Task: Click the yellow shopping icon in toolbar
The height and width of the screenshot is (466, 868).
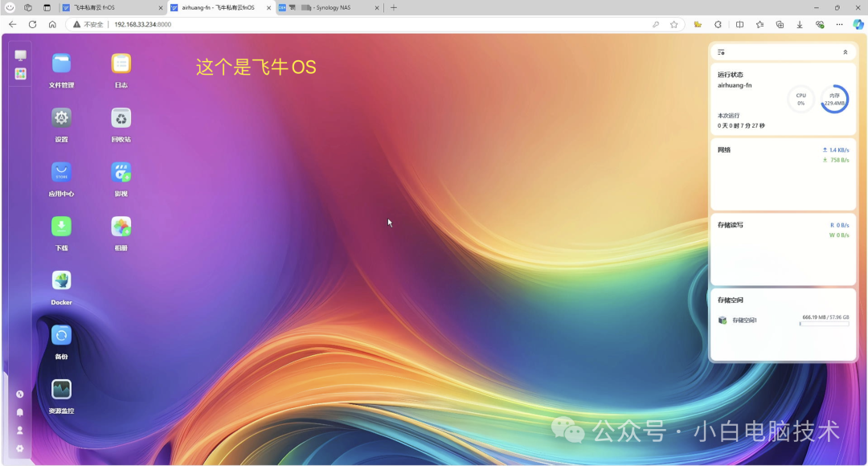Action: [x=698, y=24]
